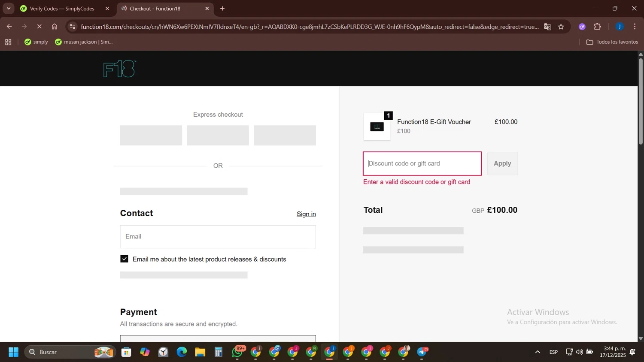Open Telegram from the taskbar
The image size is (644, 362).
tap(422, 352)
